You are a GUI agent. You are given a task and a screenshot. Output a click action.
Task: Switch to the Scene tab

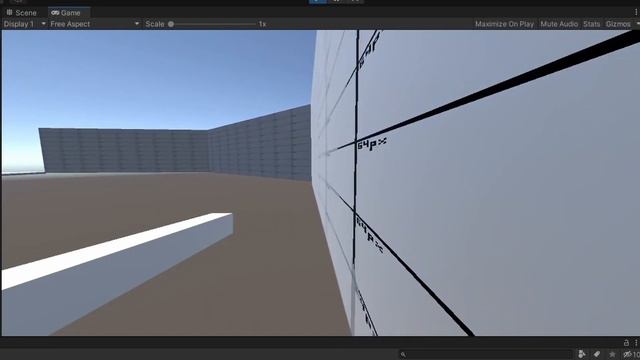pos(21,13)
